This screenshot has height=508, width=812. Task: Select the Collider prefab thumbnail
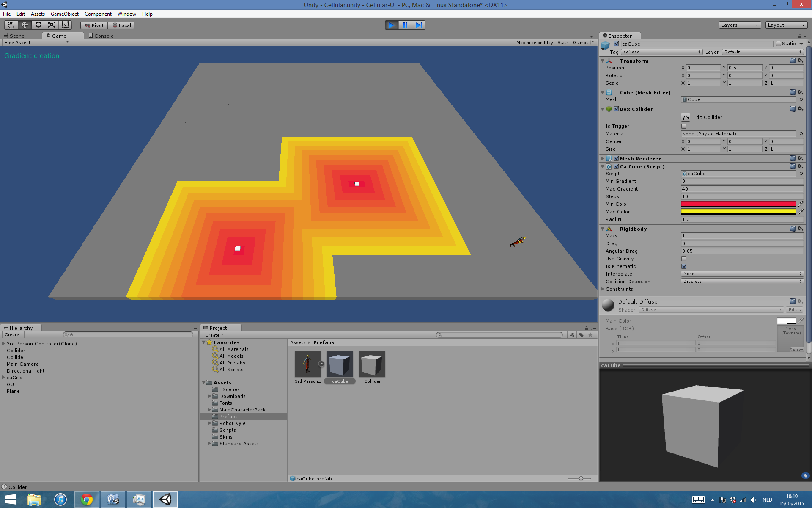(x=372, y=364)
